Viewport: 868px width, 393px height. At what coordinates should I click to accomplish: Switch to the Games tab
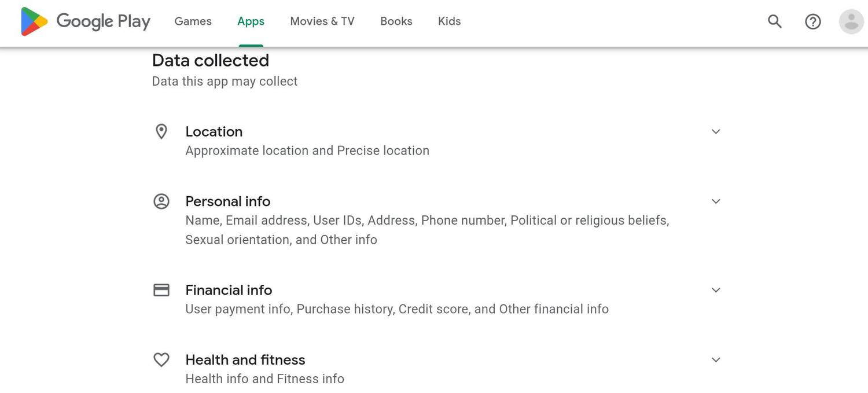click(193, 21)
